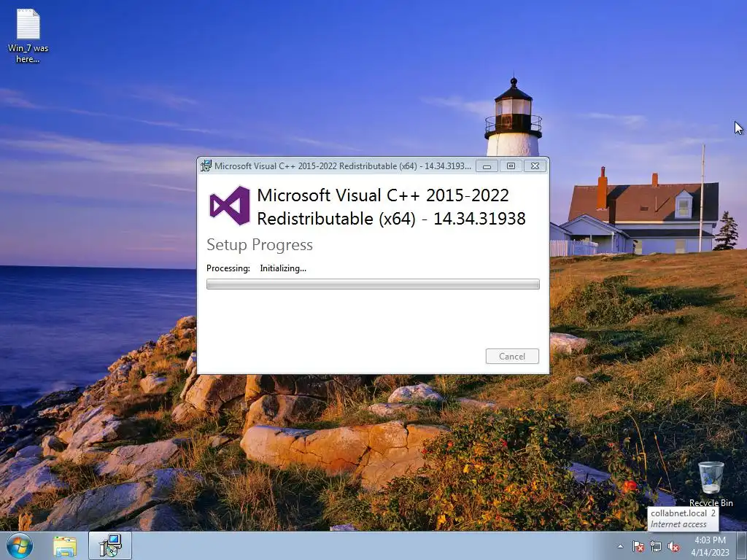Click the setup progress bar

coord(373,284)
